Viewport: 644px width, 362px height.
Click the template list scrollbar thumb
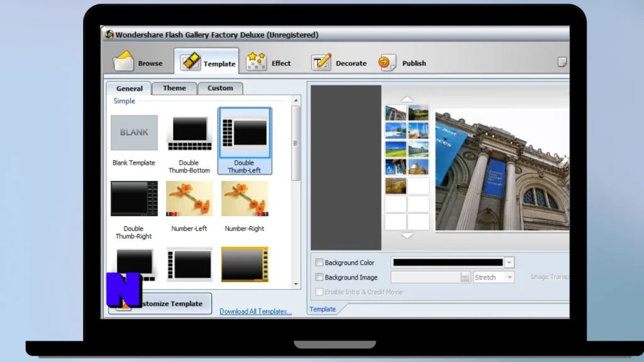tap(296, 143)
